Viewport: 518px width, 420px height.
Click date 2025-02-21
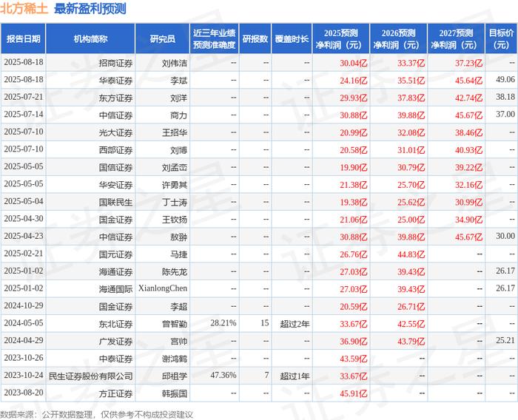coord(24,253)
